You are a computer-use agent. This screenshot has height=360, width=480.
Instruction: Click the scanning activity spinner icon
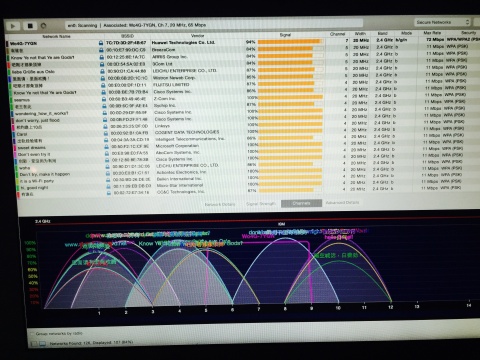[x=43, y=26]
